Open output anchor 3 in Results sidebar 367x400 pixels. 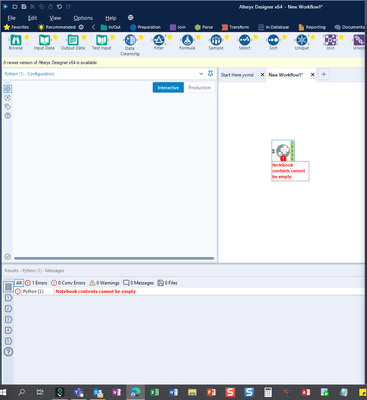pos(9,319)
